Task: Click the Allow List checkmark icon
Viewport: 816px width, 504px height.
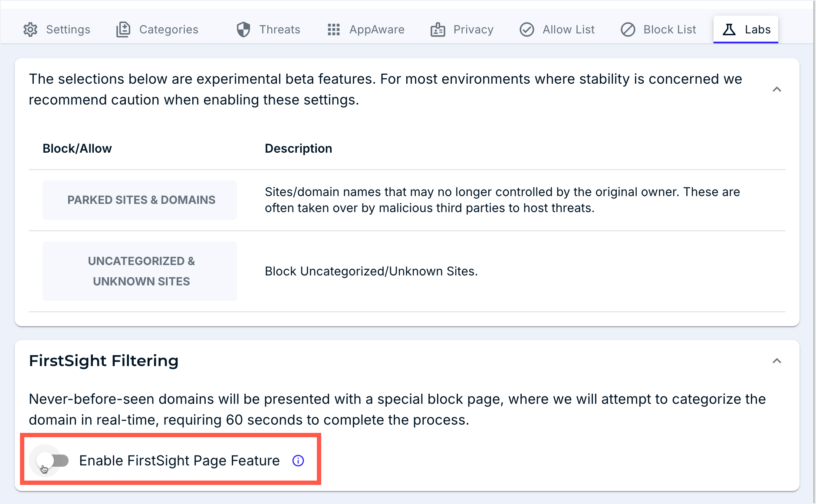Action: (x=526, y=29)
